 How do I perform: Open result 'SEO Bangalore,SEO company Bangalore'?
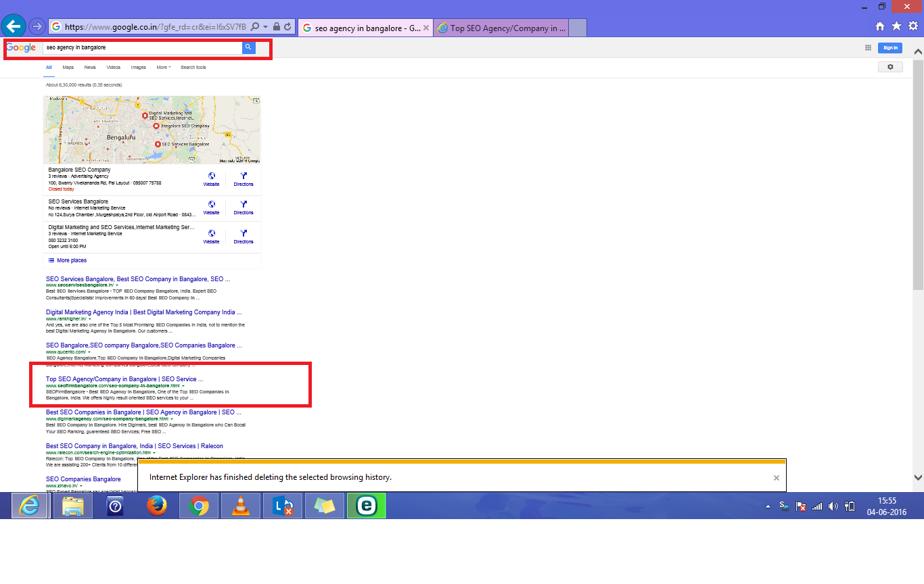click(143, 345)
